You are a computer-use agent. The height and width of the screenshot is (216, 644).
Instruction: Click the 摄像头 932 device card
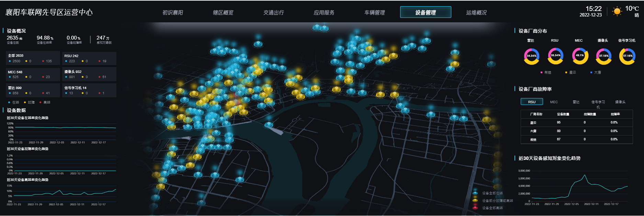coord(89,74)
